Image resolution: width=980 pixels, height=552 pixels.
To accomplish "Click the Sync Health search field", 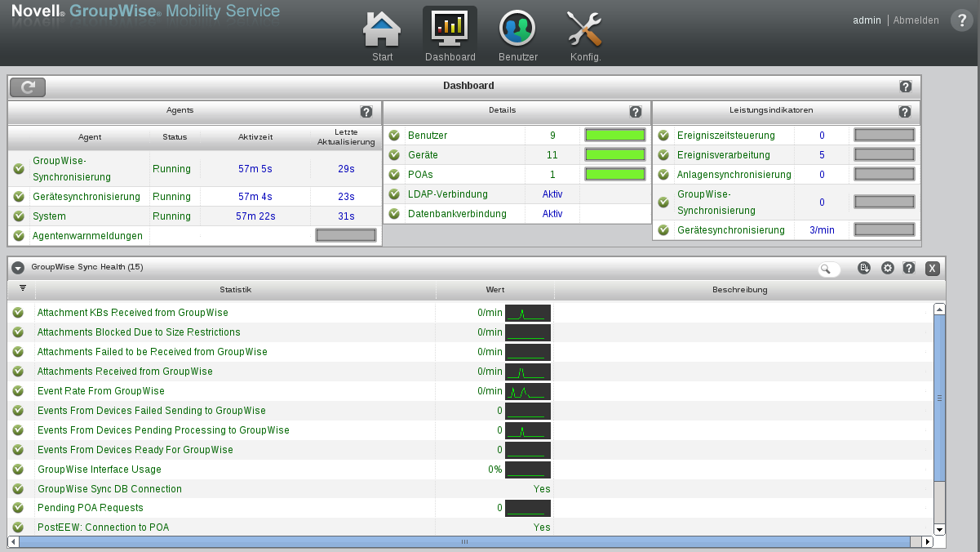I will click(829, 269).
